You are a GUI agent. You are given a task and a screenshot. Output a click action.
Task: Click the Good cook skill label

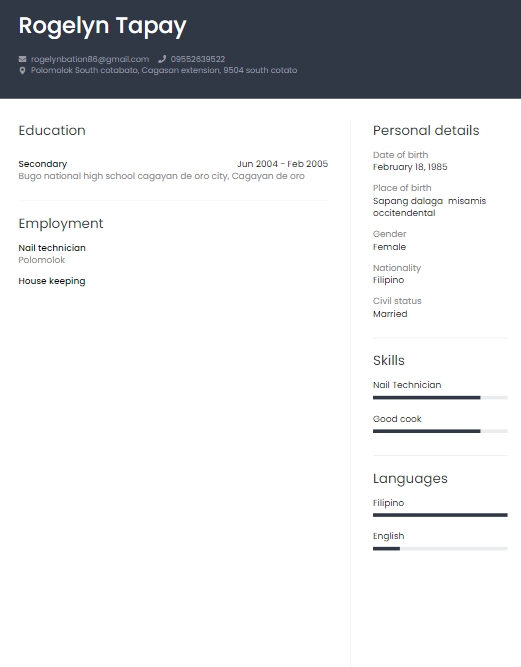(x=397, y=419)
